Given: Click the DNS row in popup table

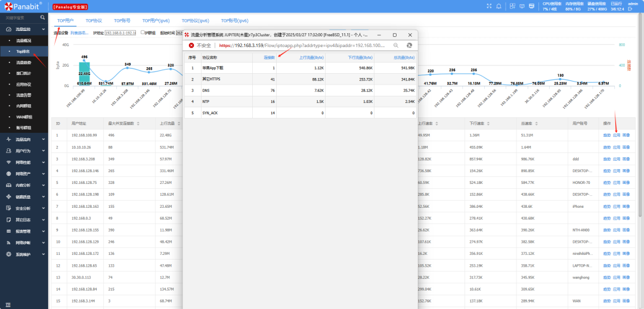Looking at the screenshot, I should (301, 90).
